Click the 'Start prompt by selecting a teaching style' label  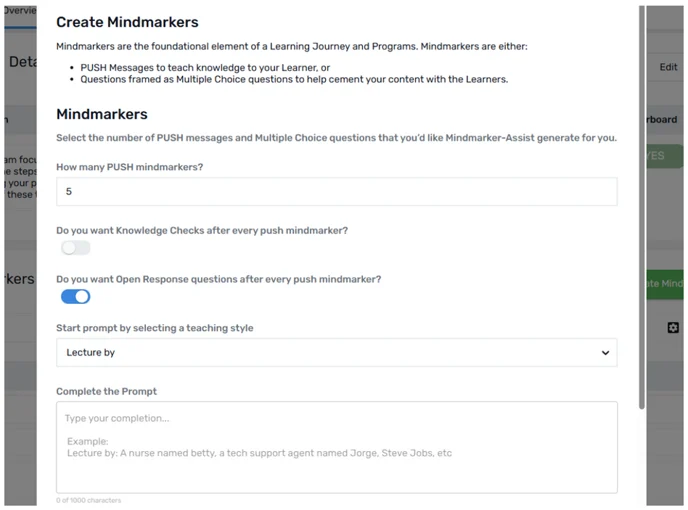(154, 328)
